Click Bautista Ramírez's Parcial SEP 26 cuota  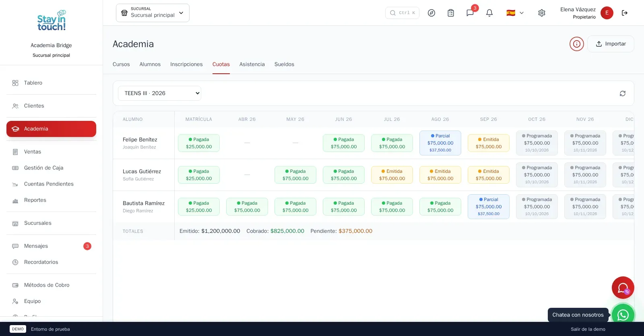(489, 207)
